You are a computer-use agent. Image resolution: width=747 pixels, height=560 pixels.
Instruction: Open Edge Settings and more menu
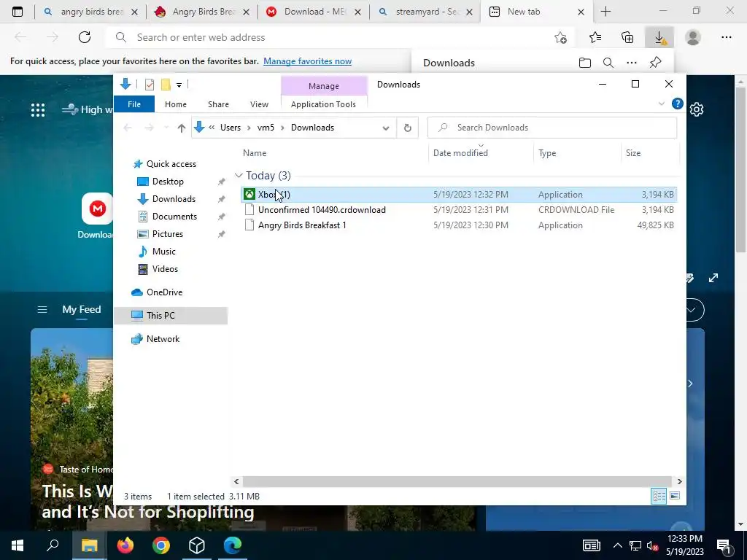point(726,37)
